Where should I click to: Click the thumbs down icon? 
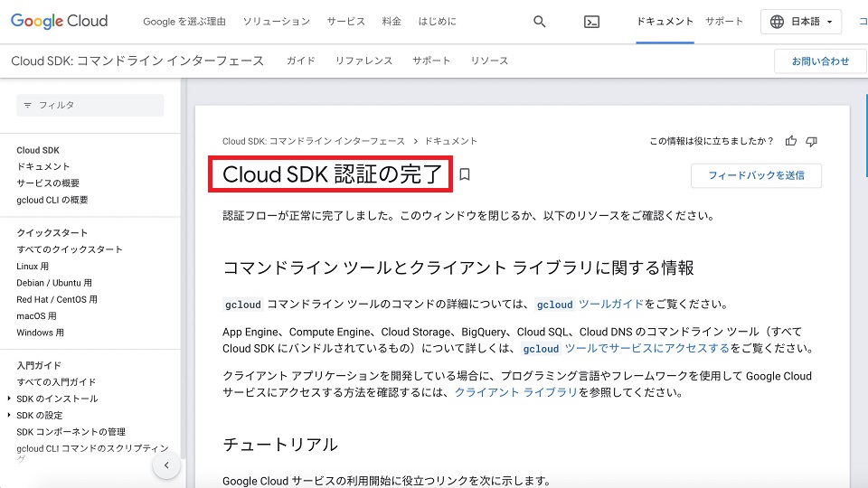[812, 142]
